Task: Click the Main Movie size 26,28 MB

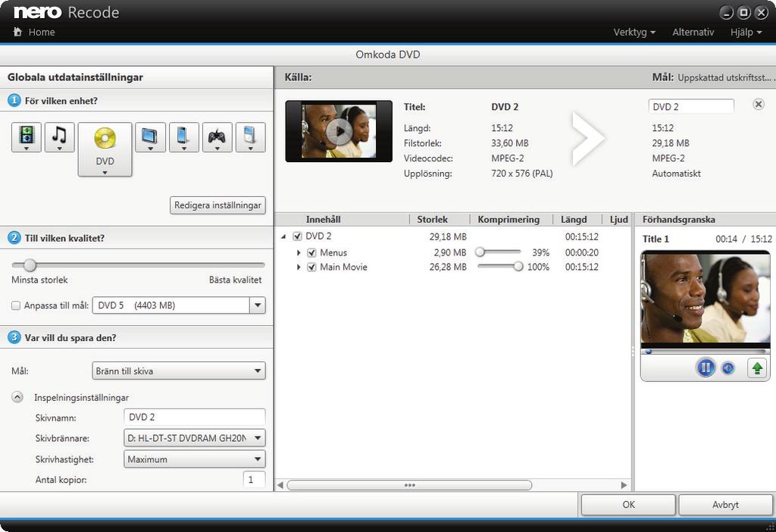Action: (x=448, y=267)
